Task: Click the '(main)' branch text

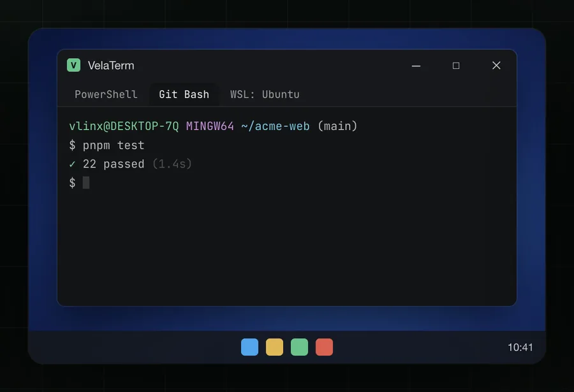Action: pos(337,126)
